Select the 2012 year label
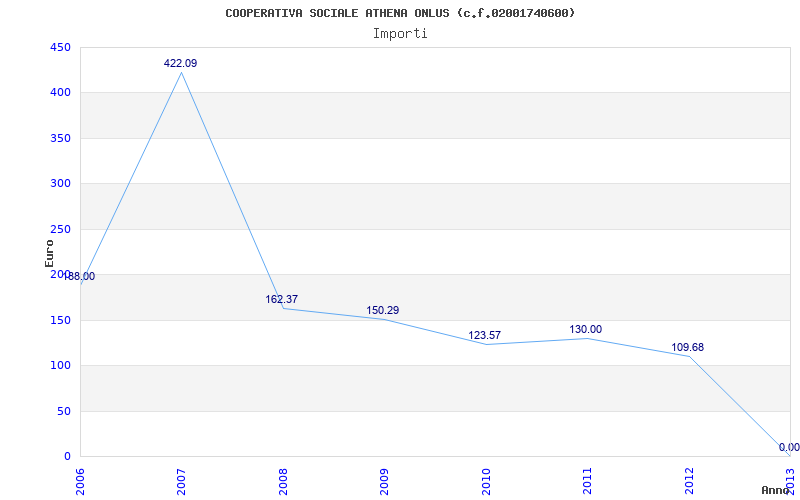Viewport: 800px width, 500px height. [x=689, y=482]
